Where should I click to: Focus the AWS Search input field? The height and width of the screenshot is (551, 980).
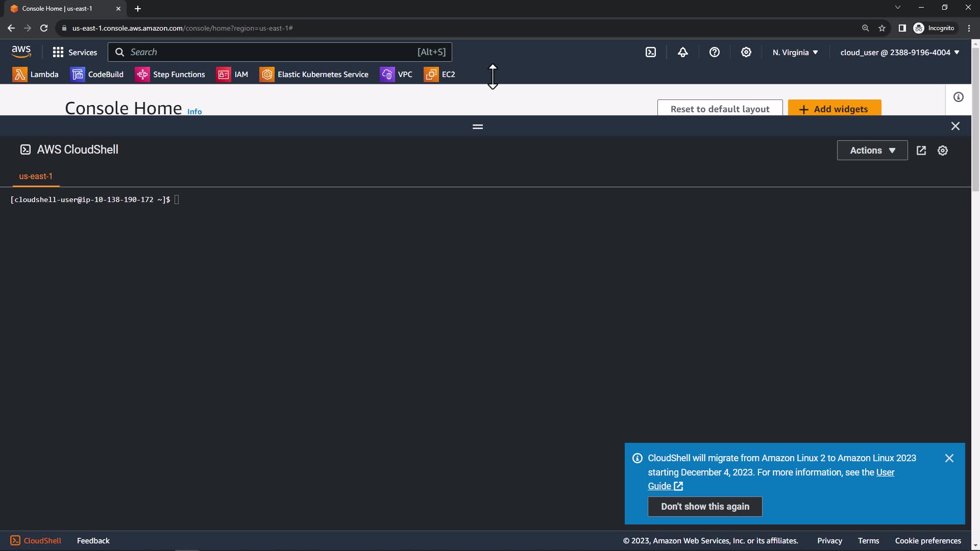[271, 52]
